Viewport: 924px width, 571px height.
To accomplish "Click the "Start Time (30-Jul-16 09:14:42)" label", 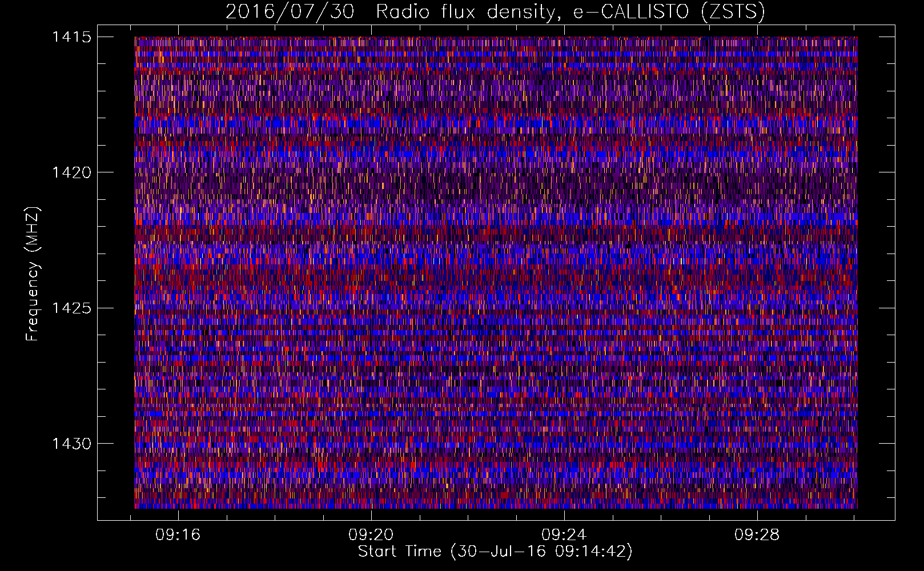I will [495, 552].
